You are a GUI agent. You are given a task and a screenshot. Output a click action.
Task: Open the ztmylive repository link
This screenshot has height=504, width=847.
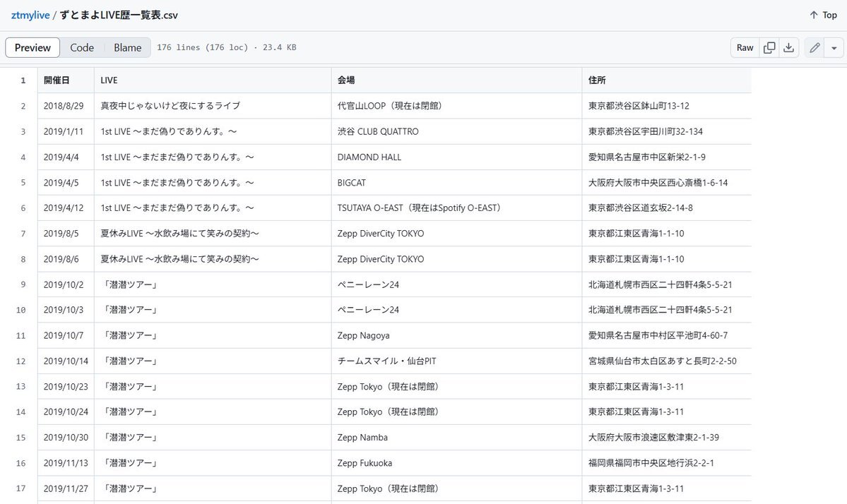coord(30,15)
